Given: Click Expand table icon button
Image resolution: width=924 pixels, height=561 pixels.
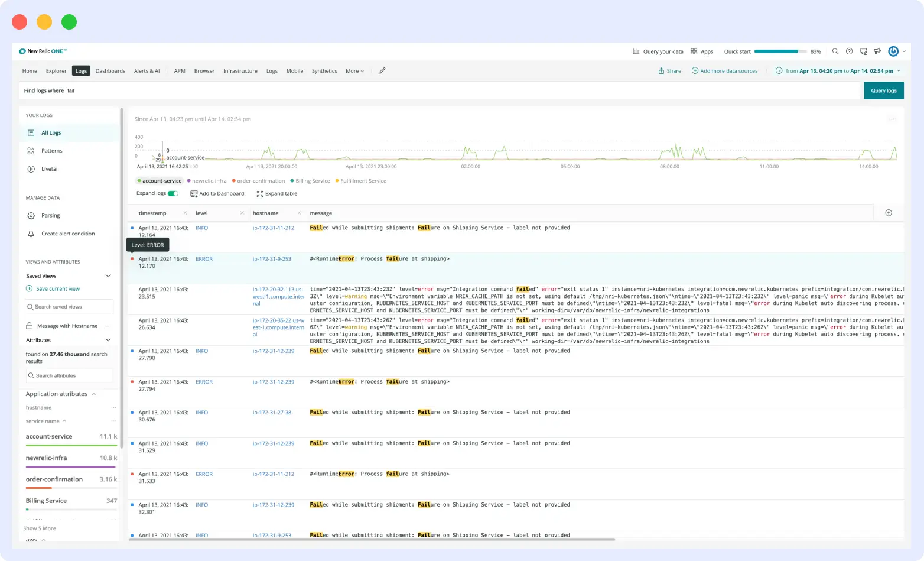Looking at the screenshot, I should pos(277,194).
